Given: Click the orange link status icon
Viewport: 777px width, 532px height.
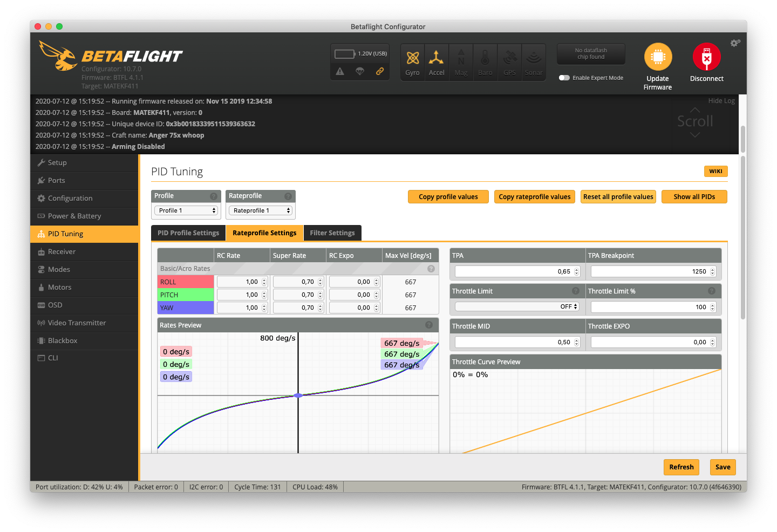Looking at the screenshot, I should (380, 71).
